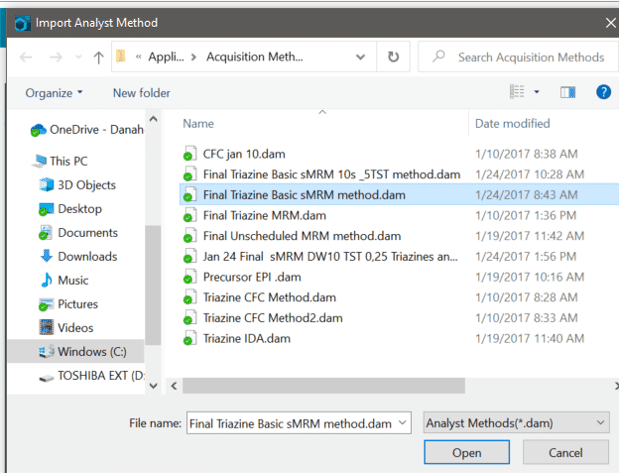Close the Import Analyst Method dialog

[610, 23]
